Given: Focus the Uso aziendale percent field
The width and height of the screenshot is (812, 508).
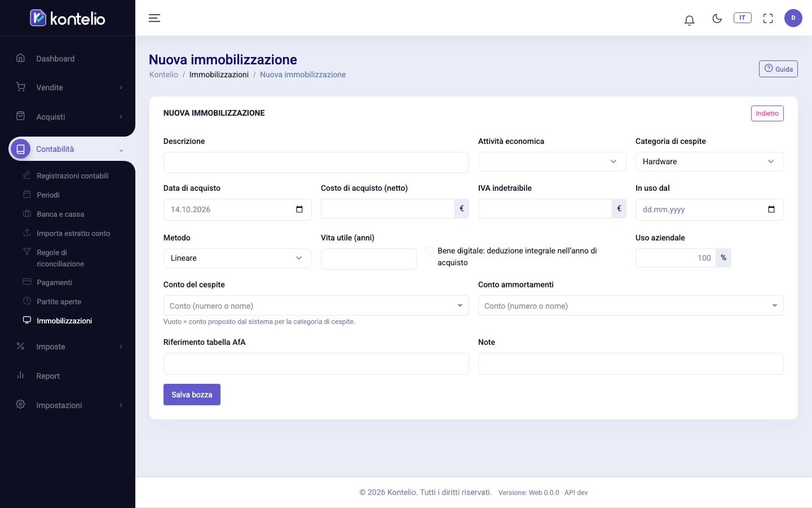Looking at the screenshot, I should click(x=676, y=258).
